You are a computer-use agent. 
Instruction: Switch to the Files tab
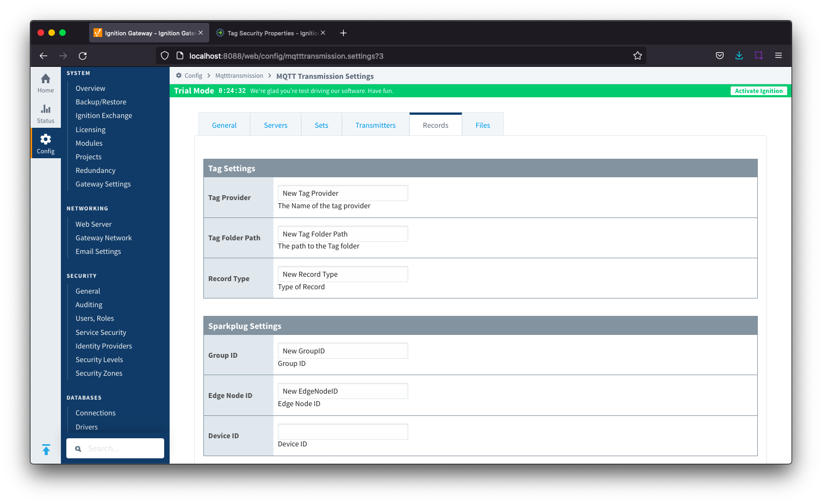(483, 125)
